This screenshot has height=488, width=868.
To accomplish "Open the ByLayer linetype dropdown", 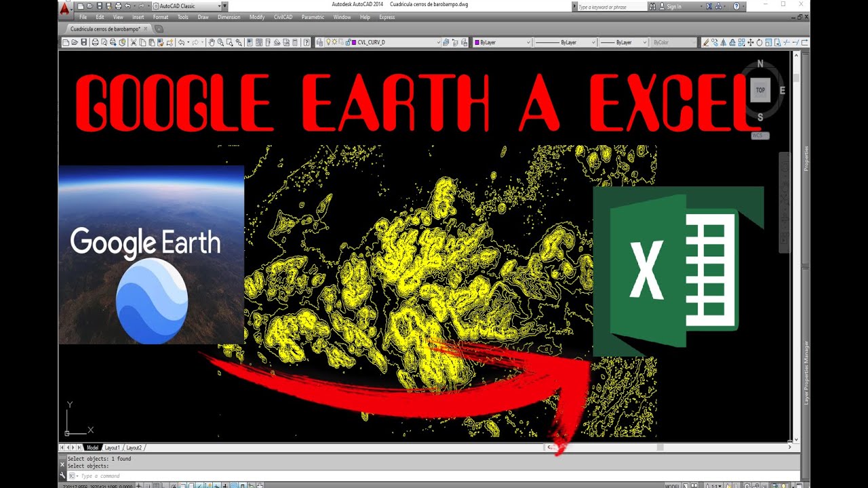I will coord(593,42).
